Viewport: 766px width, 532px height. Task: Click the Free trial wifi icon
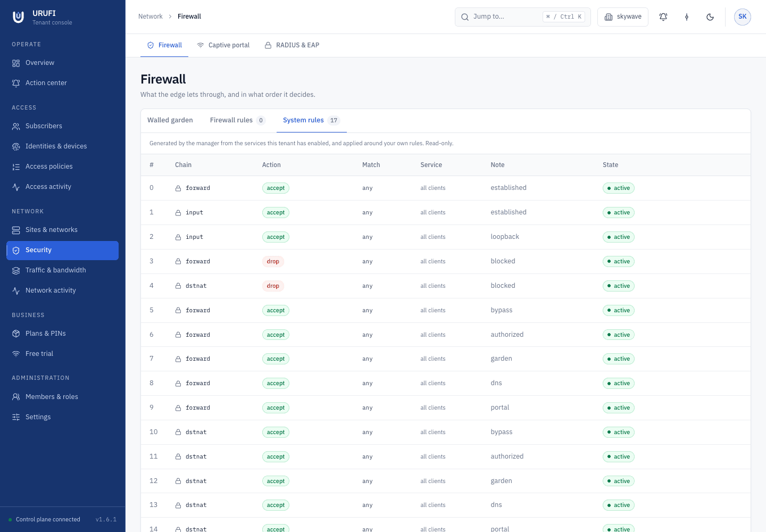pyautogui.click(x=16, y=354)
